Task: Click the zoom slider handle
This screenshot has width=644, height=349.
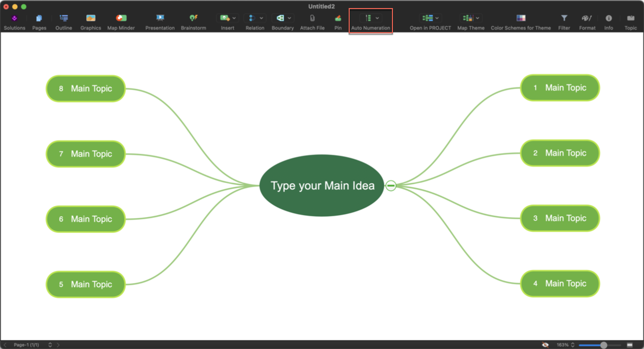Action: point(604,345)
